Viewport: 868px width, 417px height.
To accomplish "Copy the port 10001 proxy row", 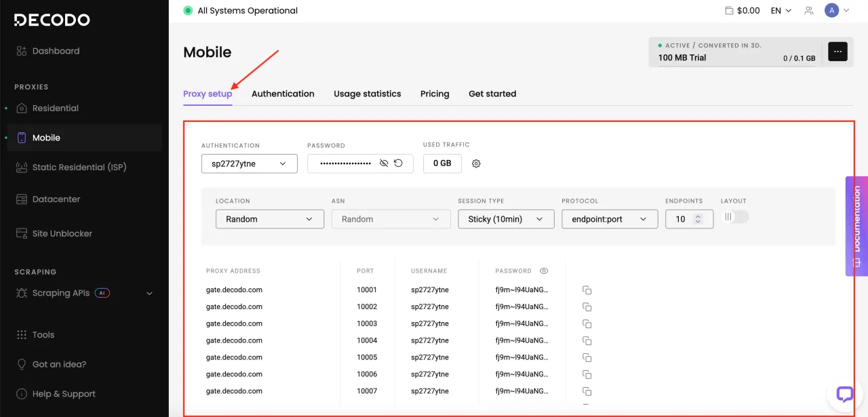I will (x=587, y=290).
